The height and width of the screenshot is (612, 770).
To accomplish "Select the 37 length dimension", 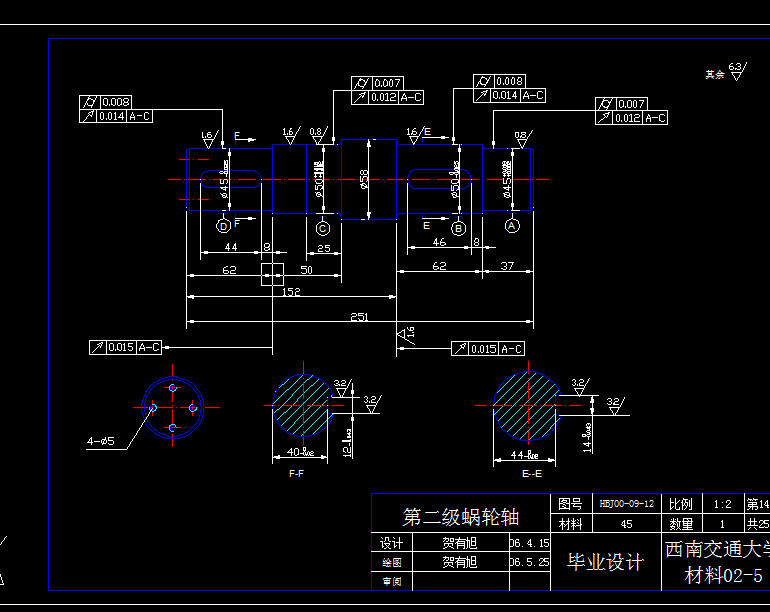I will [x=507, y=266].
